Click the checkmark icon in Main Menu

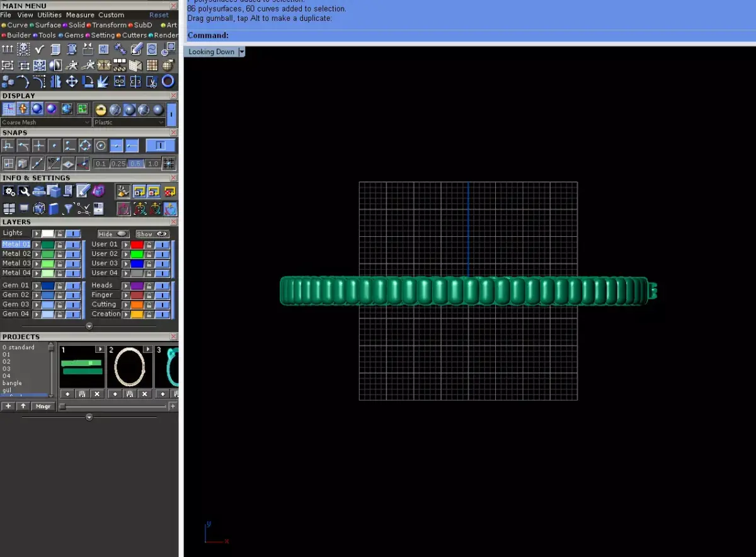click(40, 49)
